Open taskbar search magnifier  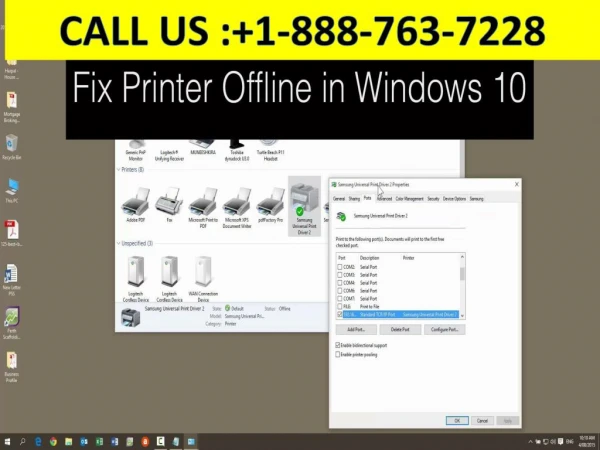(x=23, y=442)
